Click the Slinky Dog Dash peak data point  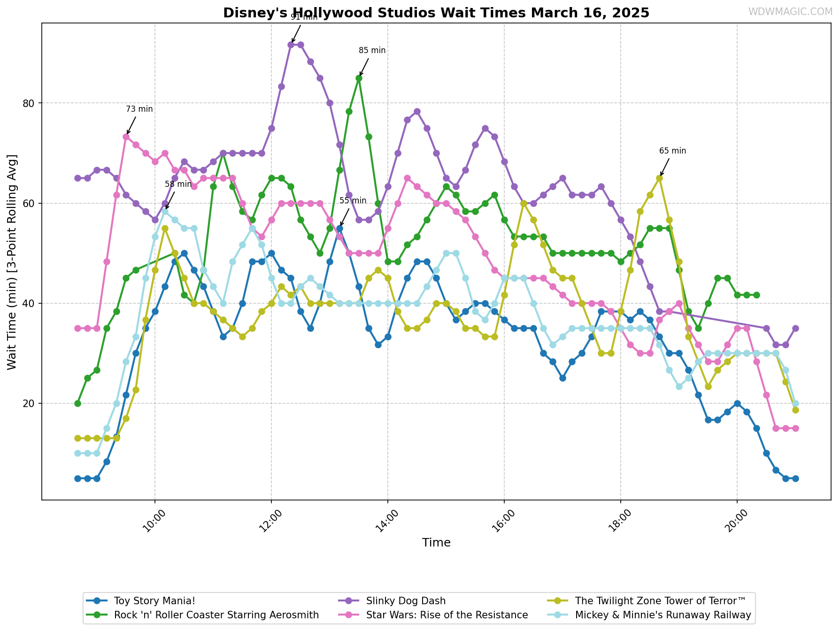point(291,45)
